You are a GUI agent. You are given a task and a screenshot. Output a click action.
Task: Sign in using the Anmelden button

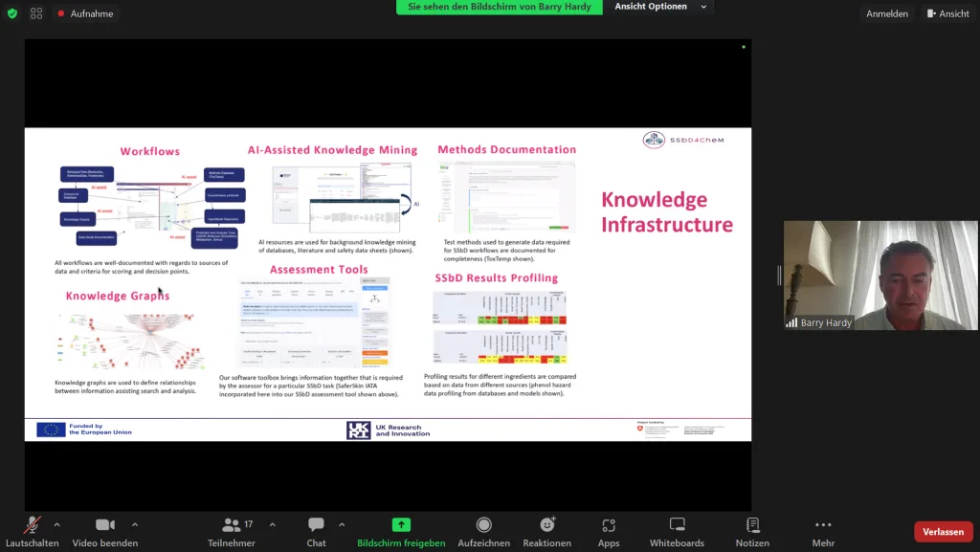coord(886,12)
